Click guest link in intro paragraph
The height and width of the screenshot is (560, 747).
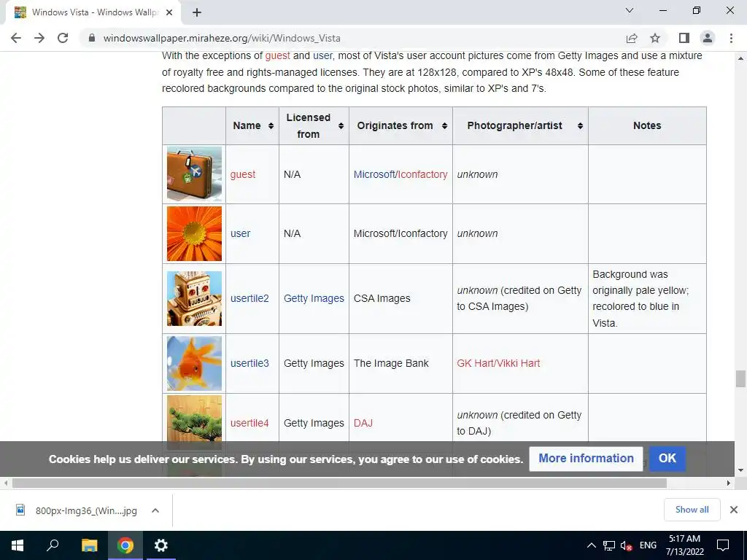click(278, 55)
